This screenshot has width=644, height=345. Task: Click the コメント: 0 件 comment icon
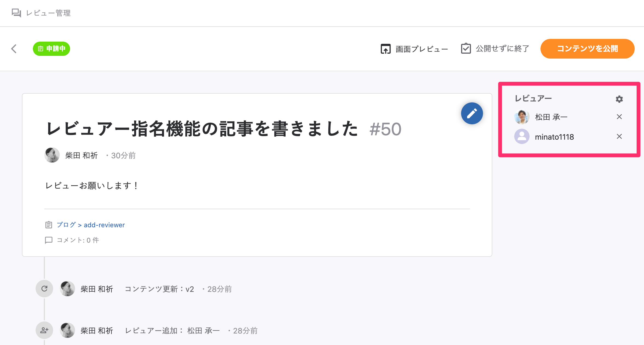pyautogui.click(x=48, y=240)
